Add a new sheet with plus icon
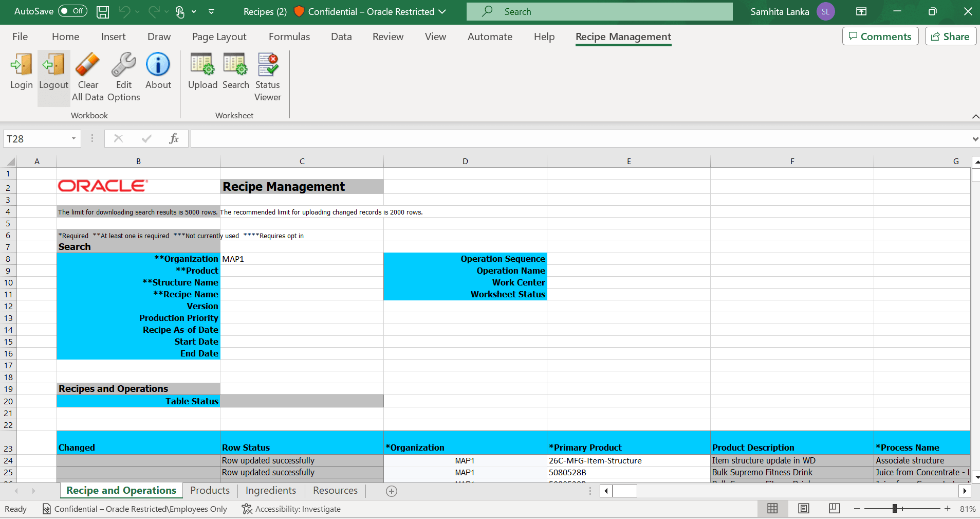Viewport: 980px width, 519px height. coord(392,491)
